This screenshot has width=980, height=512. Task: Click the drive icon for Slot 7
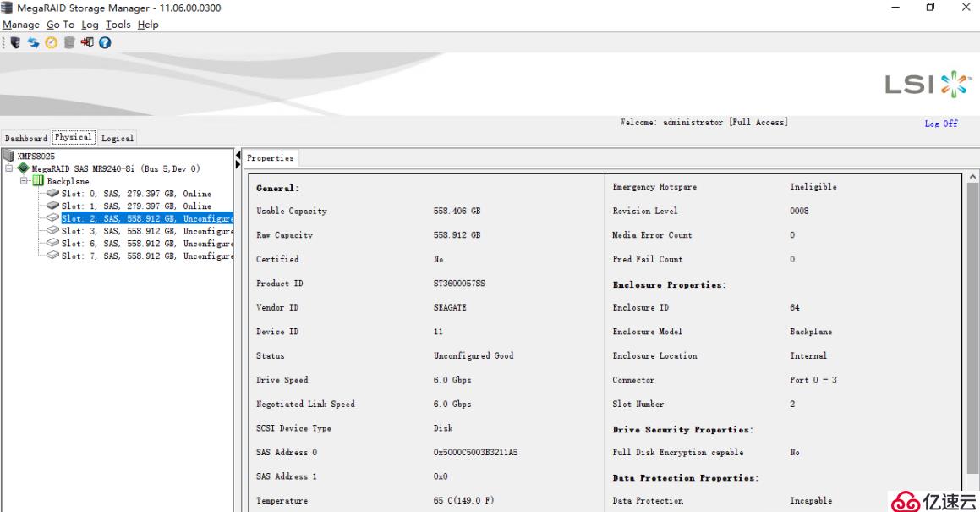[52, 256]
